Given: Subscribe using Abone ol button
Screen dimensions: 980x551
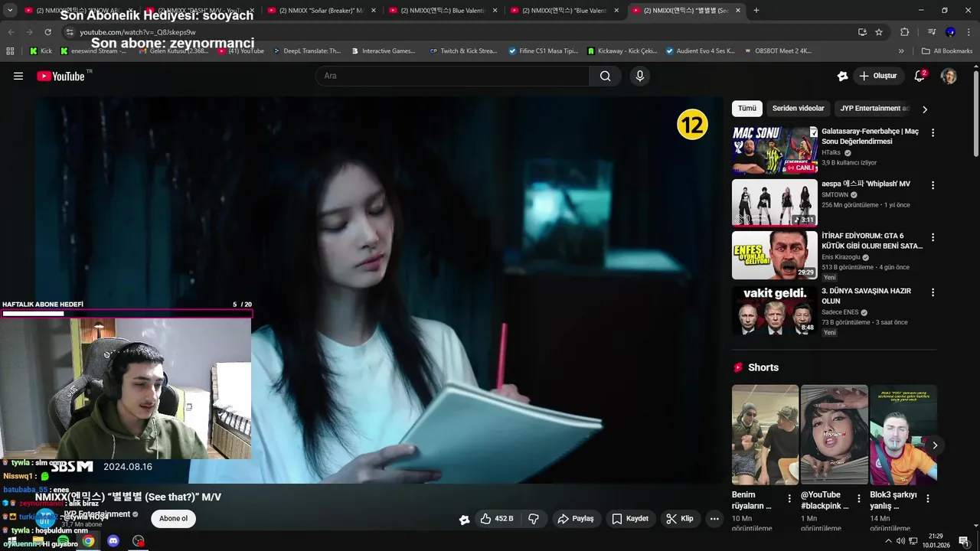Looking at the screenshot, I should point(173,519).
